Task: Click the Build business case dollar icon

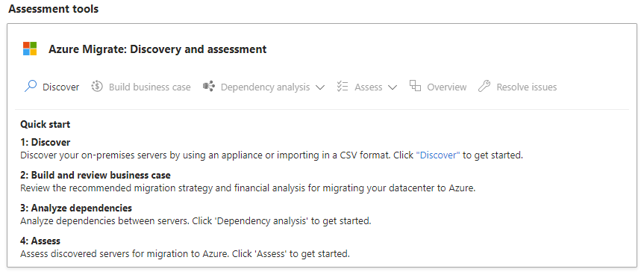Action: tap(97, 87)
